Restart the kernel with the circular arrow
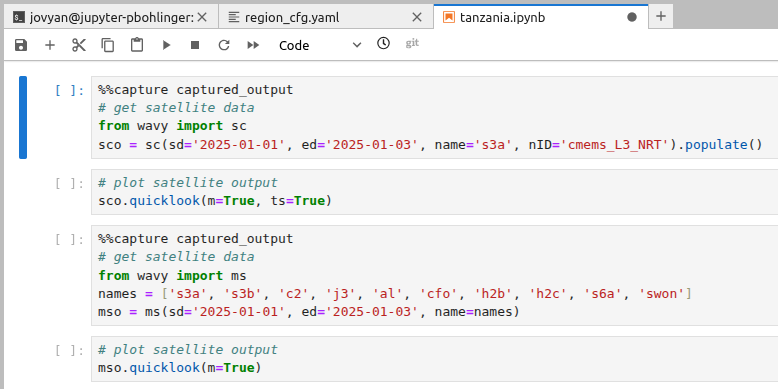 click(224, 45)
